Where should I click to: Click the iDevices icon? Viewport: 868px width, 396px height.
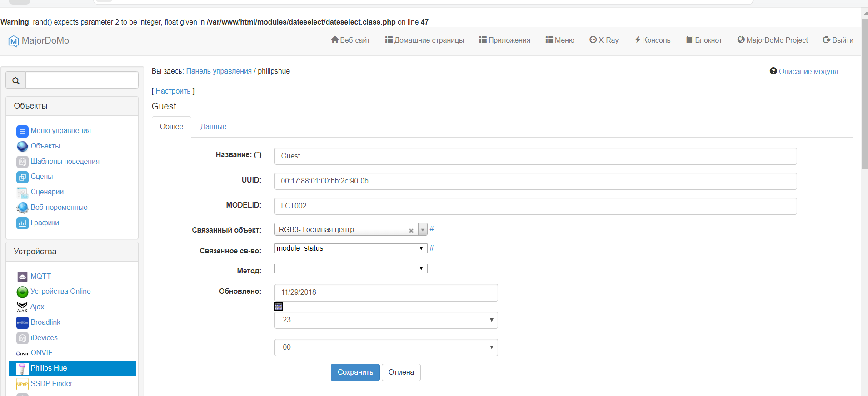click(22, 338)
